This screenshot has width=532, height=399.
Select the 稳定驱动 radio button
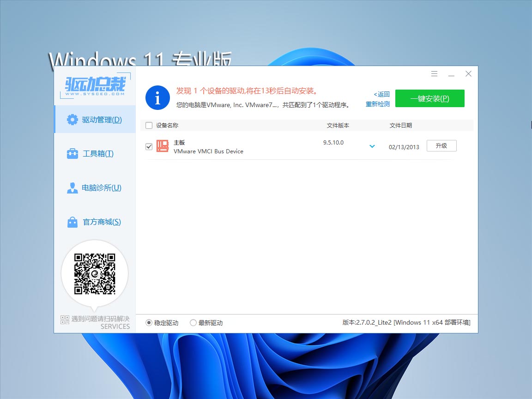pyautogui.click(x=149, y=323)
